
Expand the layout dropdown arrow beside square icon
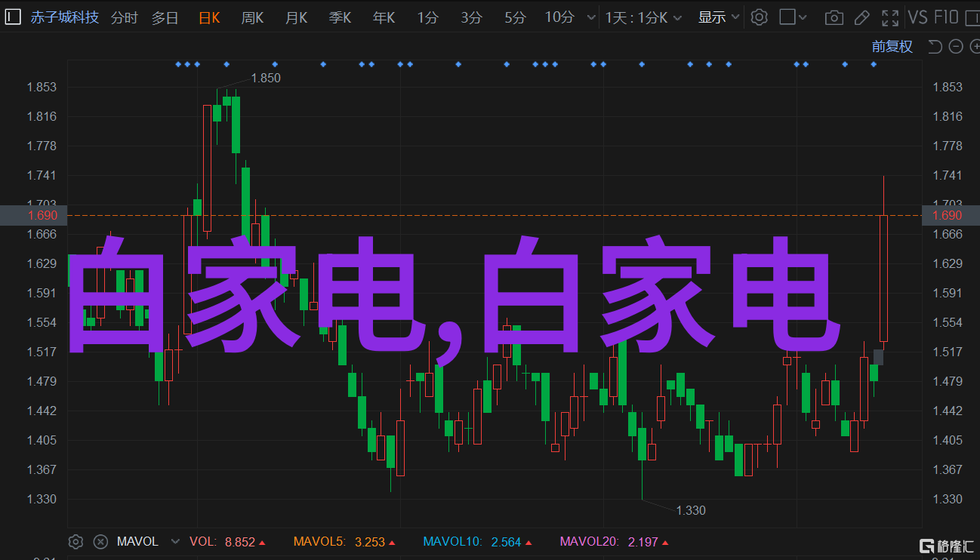coord(803,17)
